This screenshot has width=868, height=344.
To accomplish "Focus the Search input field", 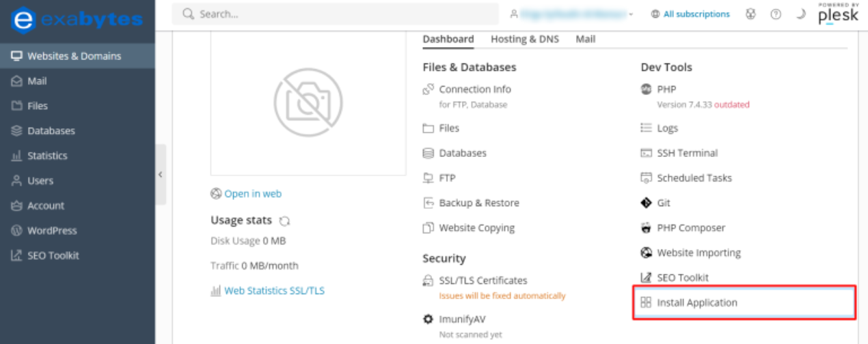I will coord(335,14).
